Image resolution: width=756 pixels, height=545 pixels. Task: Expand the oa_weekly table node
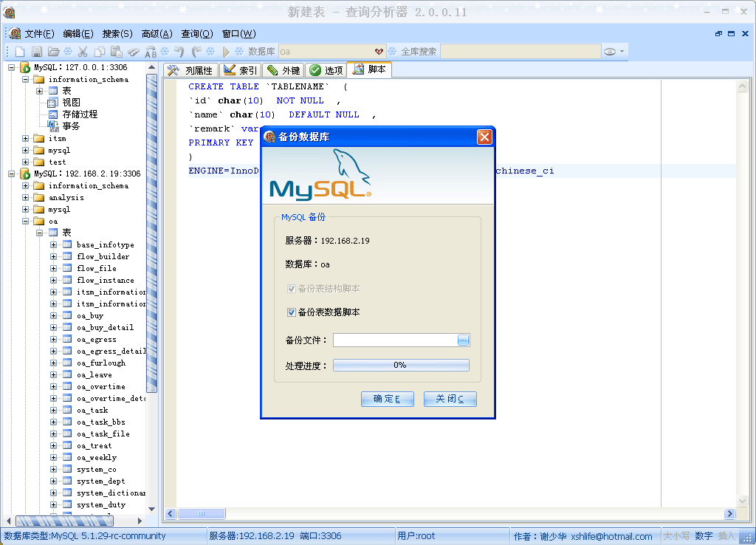click(53, 457)
